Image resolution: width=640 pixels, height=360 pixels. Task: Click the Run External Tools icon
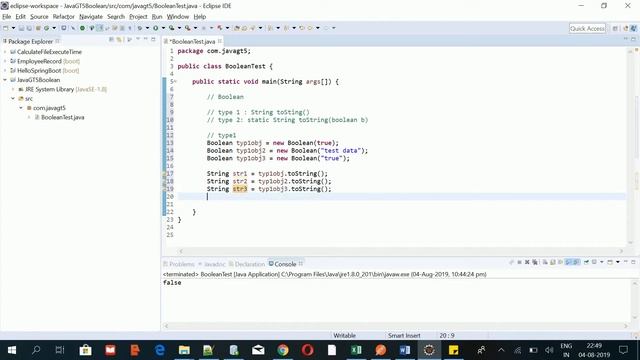[x=187, y=28]
